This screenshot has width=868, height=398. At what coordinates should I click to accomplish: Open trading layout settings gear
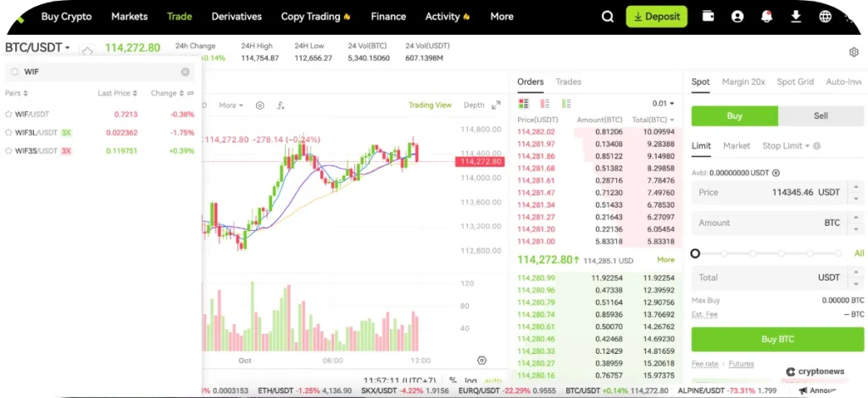point(854,52)
